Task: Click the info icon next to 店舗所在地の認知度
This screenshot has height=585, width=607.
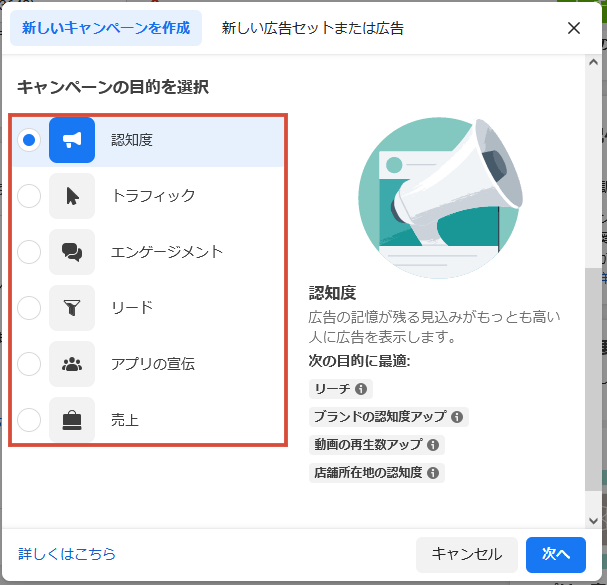Action: (433, 473)
